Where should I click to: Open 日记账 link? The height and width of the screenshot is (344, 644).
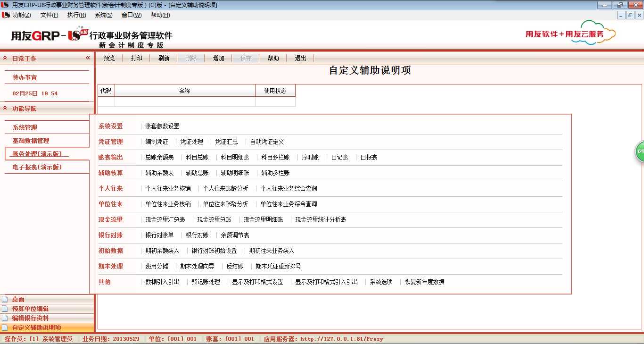[339, 158]
